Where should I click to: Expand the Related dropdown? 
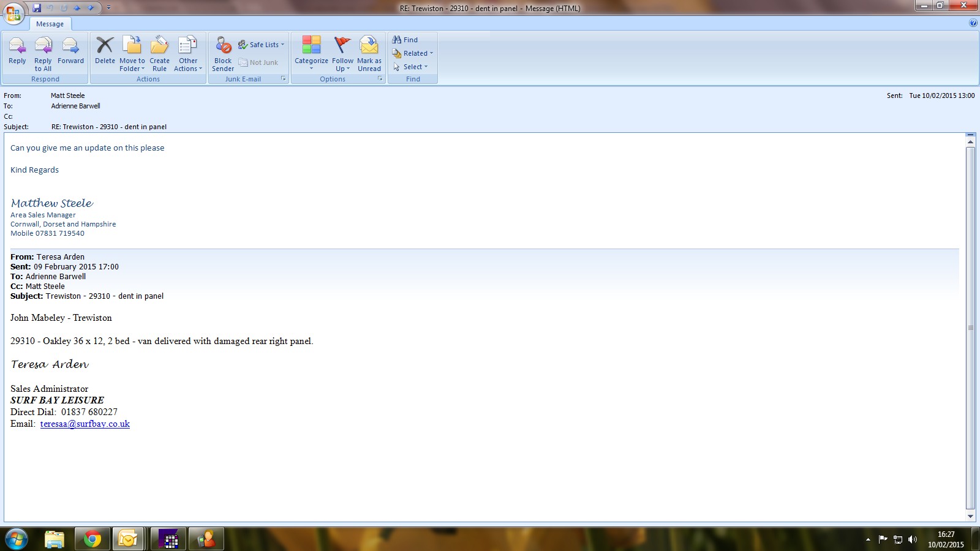pos(413,53)
